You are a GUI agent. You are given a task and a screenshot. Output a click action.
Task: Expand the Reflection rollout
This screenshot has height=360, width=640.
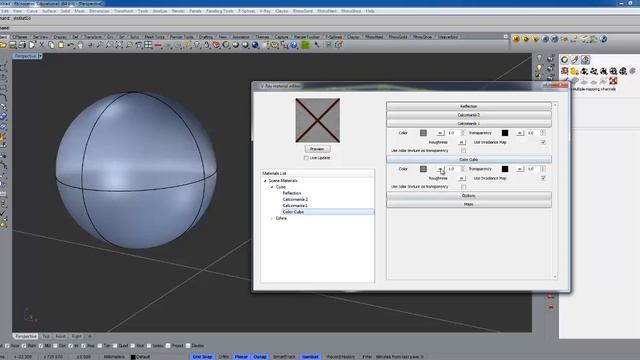coord(469,106)
